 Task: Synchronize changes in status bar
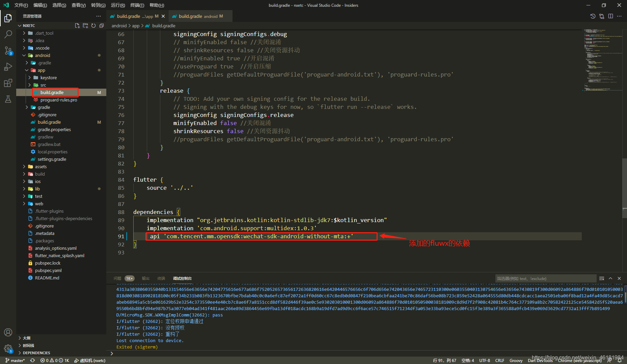(x=32, y=360)
